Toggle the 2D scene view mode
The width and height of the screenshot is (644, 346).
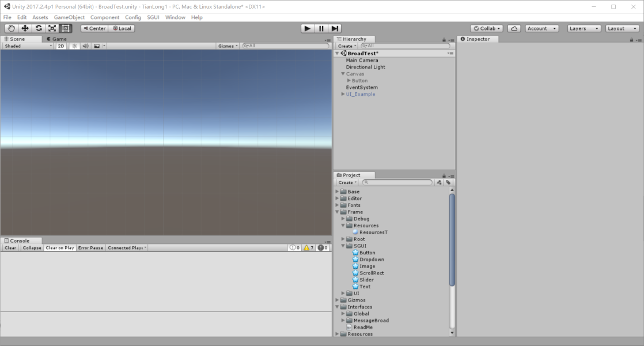tap(61, 46)
